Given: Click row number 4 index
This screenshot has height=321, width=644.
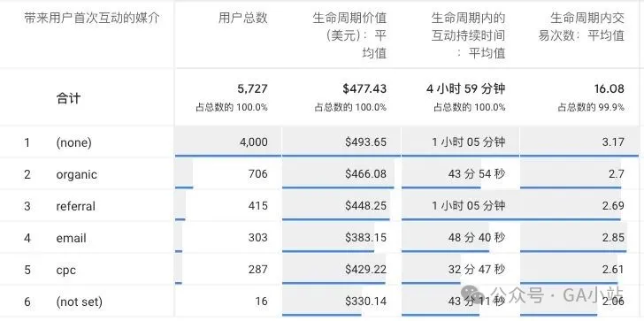Looking at the screenshot, I should [x=27, y=238].
